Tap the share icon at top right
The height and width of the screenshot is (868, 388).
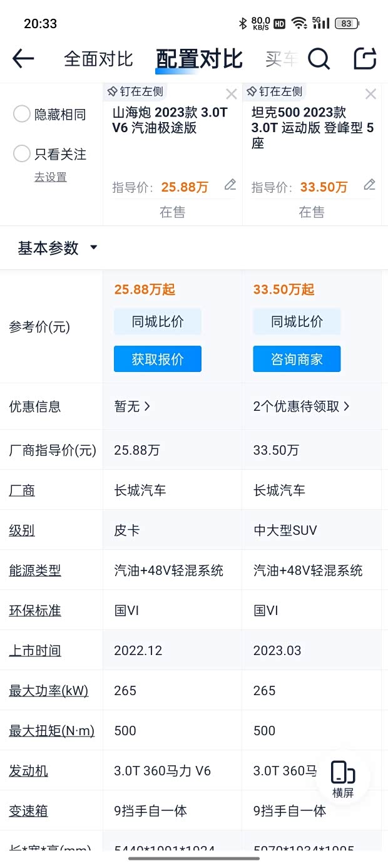pyautogui.click(x=365, y=59)
